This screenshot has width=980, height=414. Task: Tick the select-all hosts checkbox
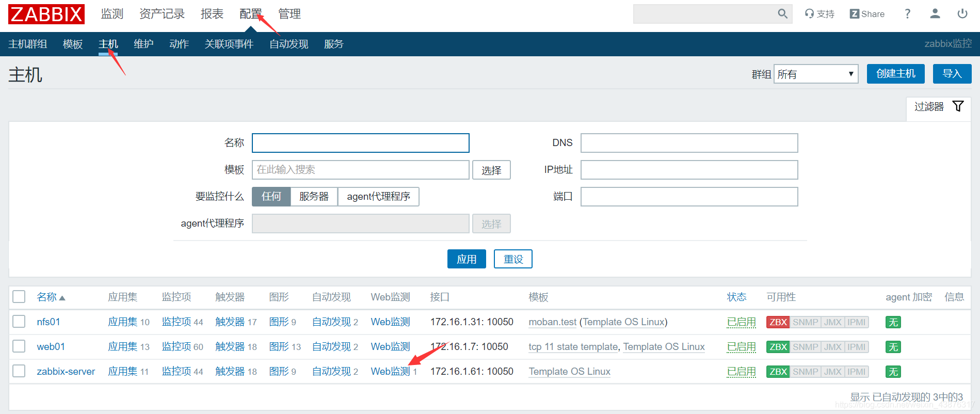[x=19, y=296]
